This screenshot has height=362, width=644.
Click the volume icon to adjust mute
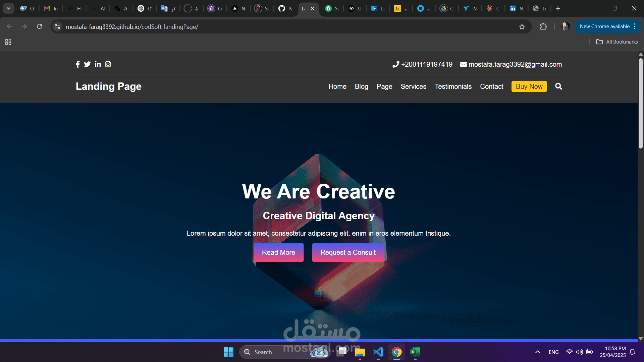[580, 352]
